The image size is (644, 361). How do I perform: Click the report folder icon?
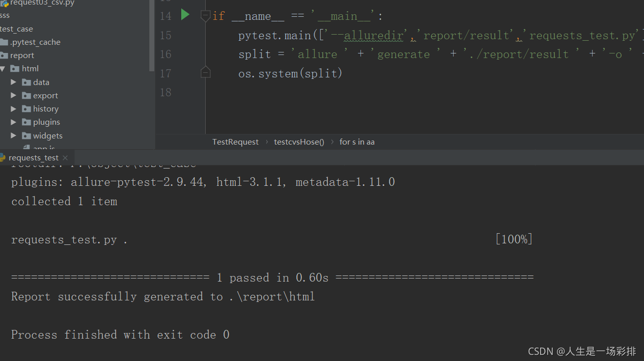(x=5, y=55)
